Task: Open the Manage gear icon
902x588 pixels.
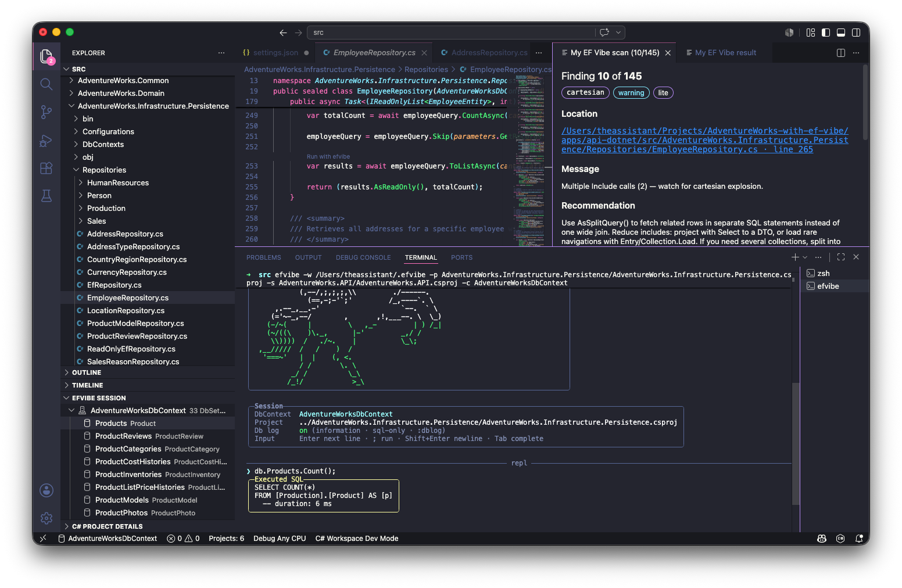Action: tap(46, 518)
